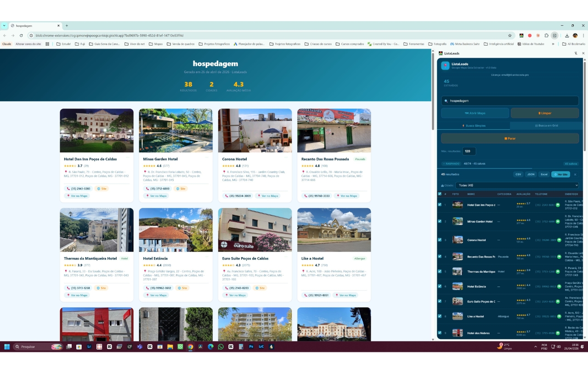The image size is (588, 368).
Task: Expand the Chrome tab search dropdown
Action: pyautogui.click(x=4, y=26)
